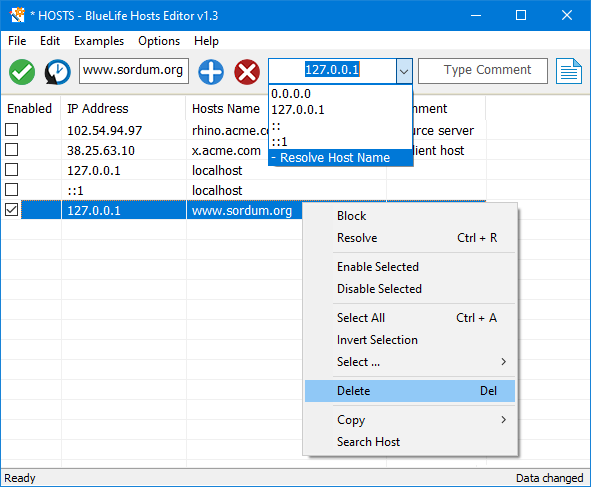591x487 pixels.
Task: Click the blue document Open hosts file icon
Action: (x=569, y=71)
